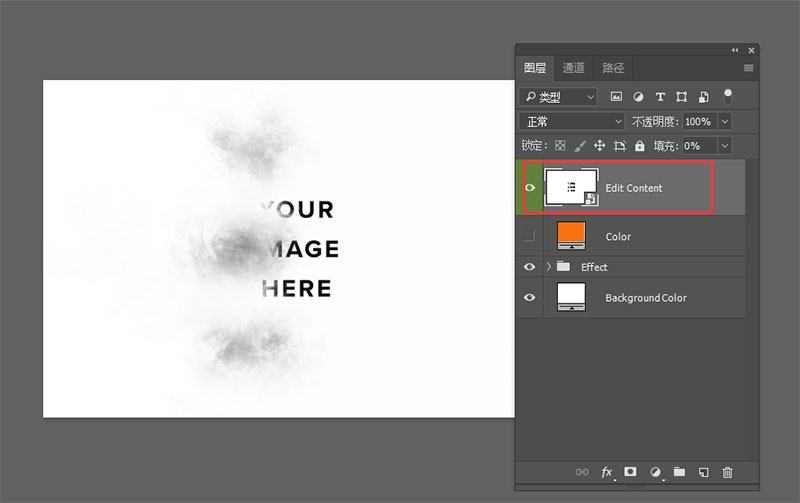This screenshot has height=503, width=800.
Task: Select the Effect group folder icon
Action: coord(563,266)
